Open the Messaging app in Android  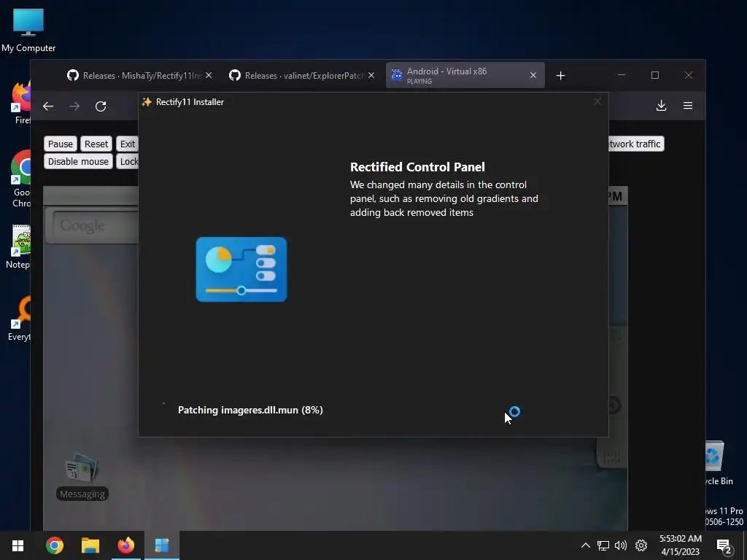click(82, 476)
